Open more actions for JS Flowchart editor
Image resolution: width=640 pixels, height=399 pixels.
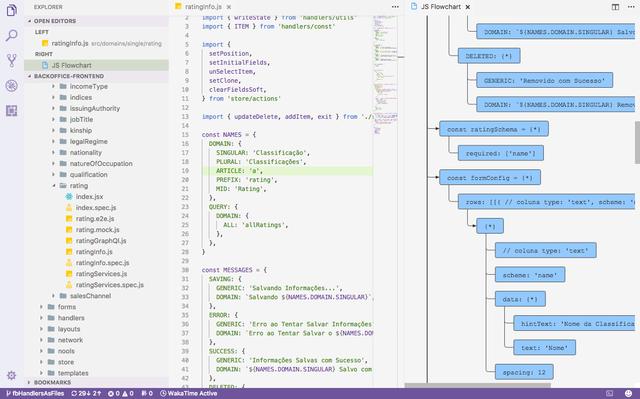[631, 7]
